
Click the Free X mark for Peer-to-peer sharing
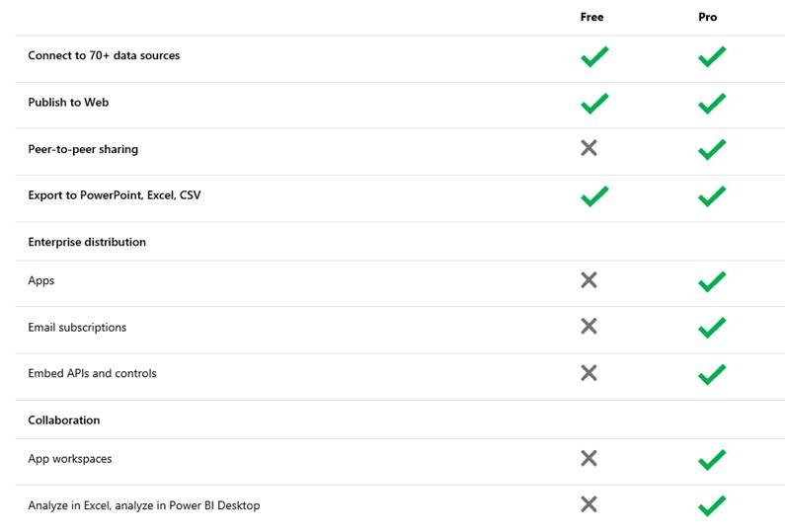point(589,148)
